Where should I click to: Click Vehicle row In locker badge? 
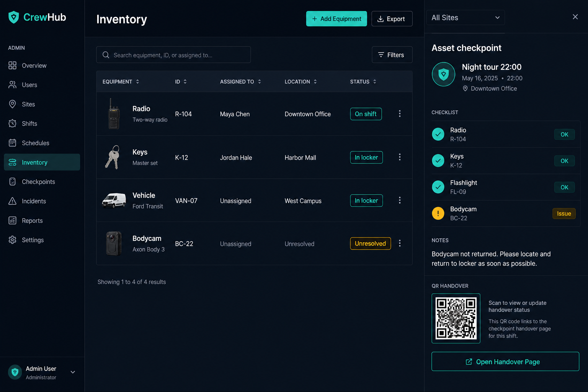tap(366, 201)
